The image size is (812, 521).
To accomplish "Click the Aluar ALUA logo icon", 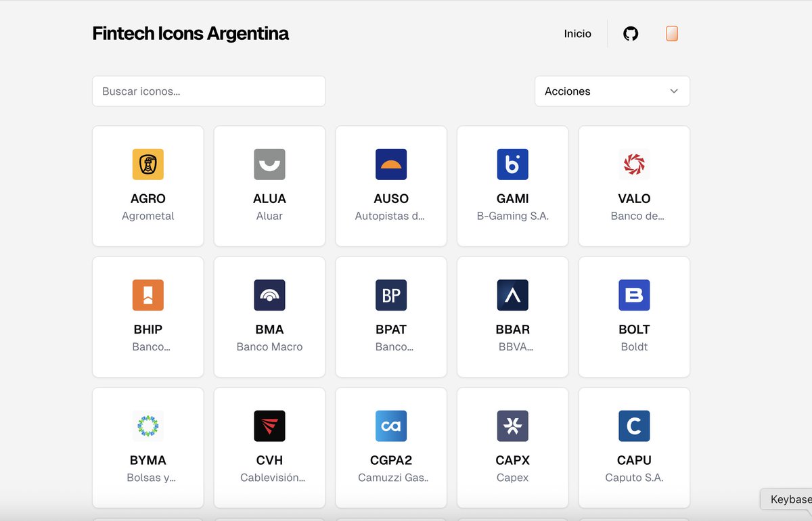I will (269, 164).
